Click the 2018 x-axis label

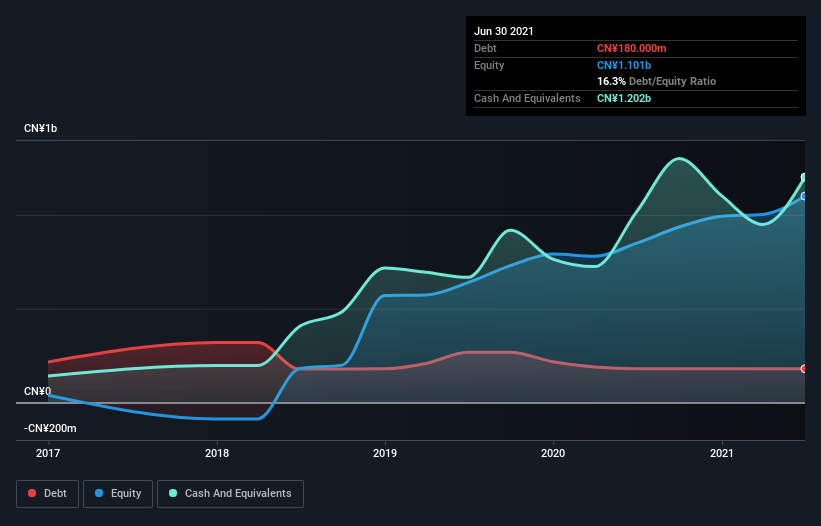[217, 453]
